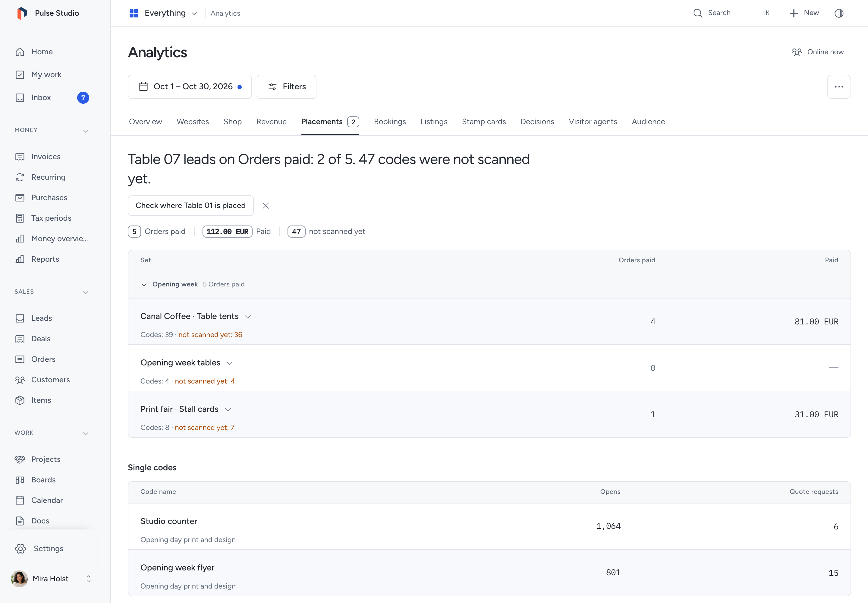The width and height of the screenshot is (868, 603).
Task: Open the Filters button
Action: pyautogui.click(x=286, y=87)
